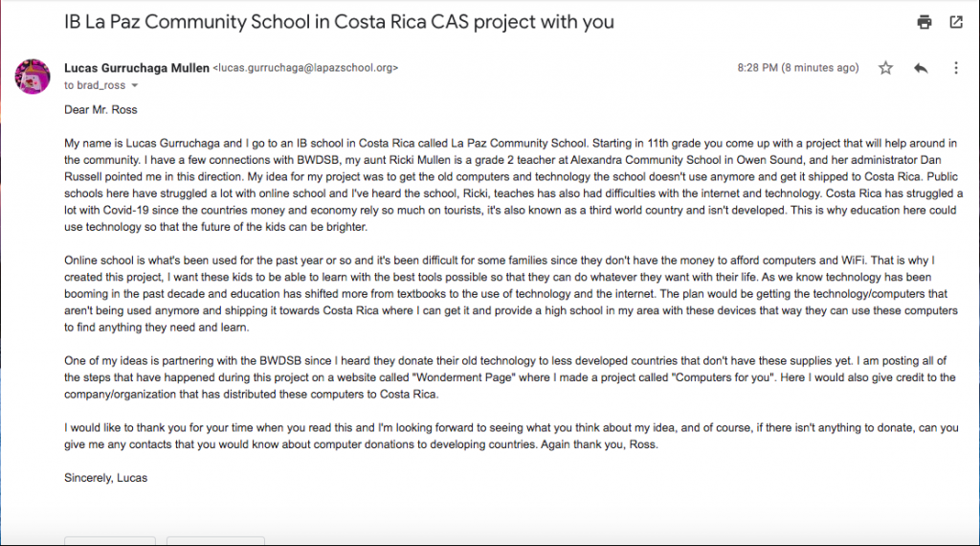
Task: Click the "to brad_ross" recipient text
Action: point(95,85)
